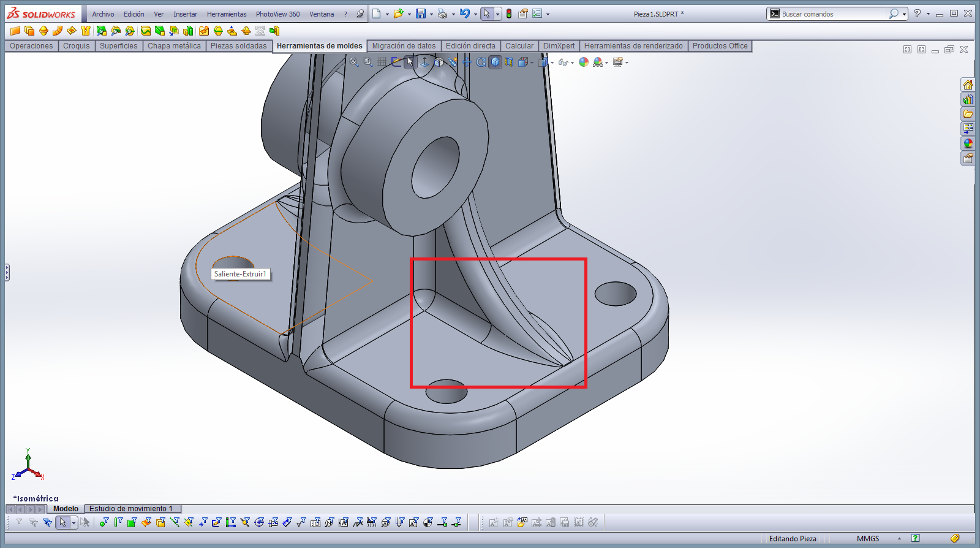Viewport: 980px width, 548px height.
Task: Click the Zoom to Area icon
Action: [368, 62]
